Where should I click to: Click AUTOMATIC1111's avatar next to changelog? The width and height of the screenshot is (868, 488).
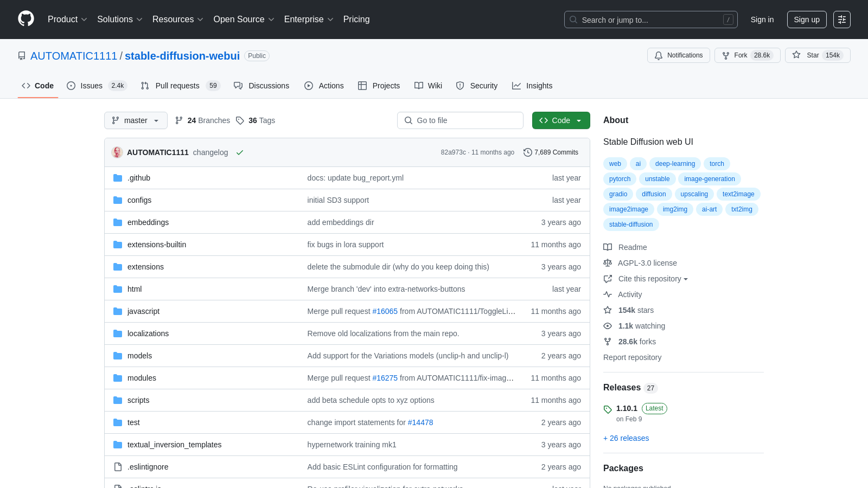(x=117, y=152)
